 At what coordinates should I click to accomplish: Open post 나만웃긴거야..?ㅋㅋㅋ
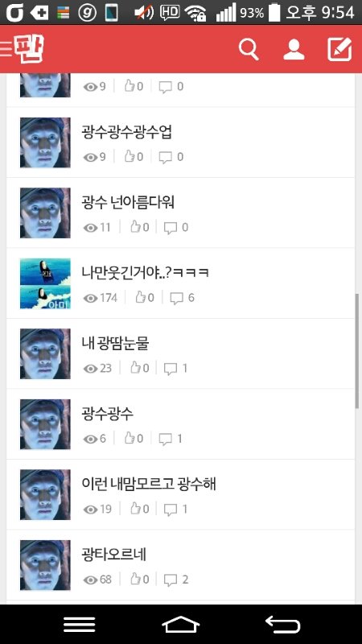146,272
